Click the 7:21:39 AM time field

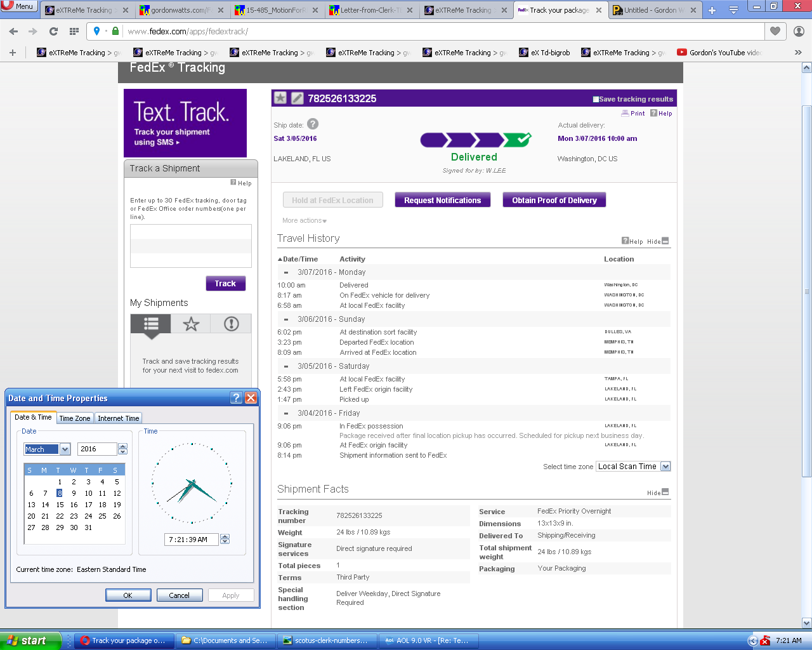pos(192,540)
